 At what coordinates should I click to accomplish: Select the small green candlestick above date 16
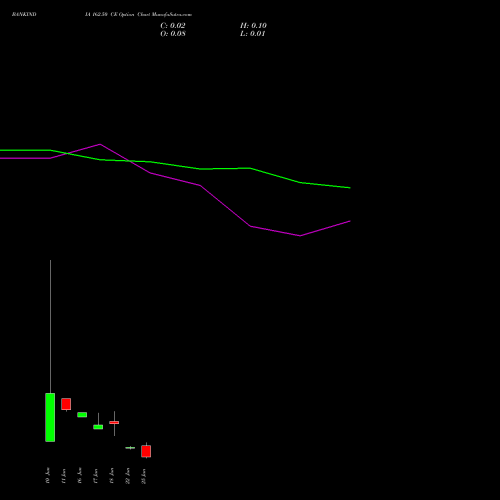click(x=82, y=415)
